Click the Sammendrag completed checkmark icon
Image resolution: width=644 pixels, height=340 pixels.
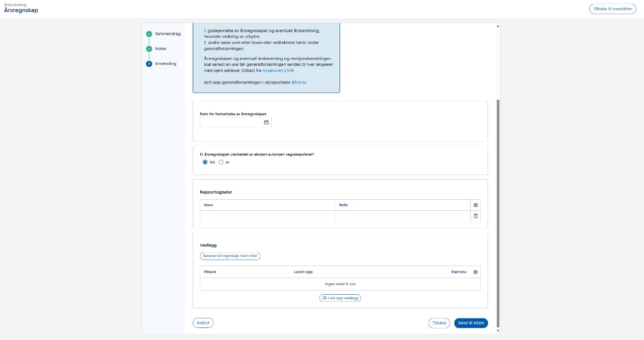point(149,34)
